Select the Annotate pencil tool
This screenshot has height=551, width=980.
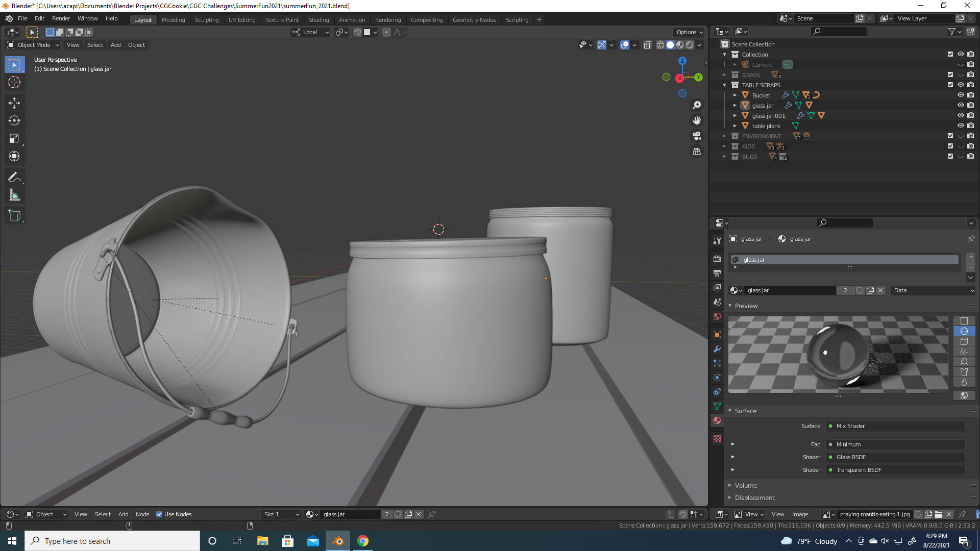pyautogui.click(x=14, y=177)
